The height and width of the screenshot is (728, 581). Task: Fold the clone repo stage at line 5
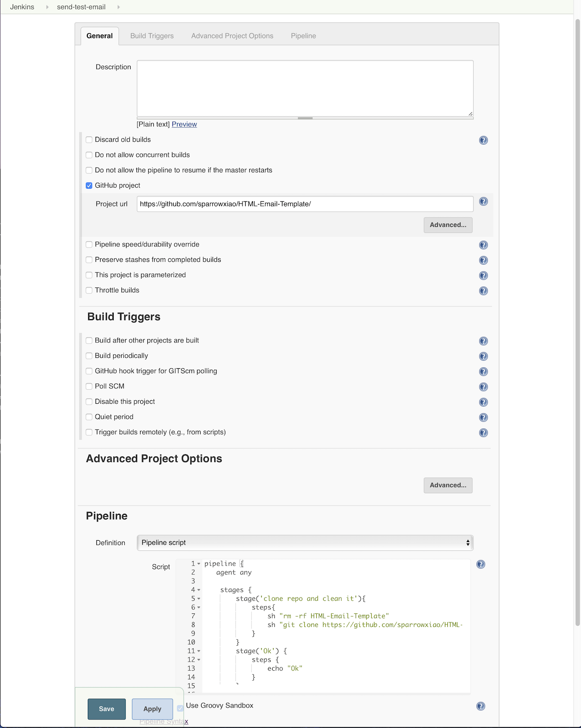(199, 599)
